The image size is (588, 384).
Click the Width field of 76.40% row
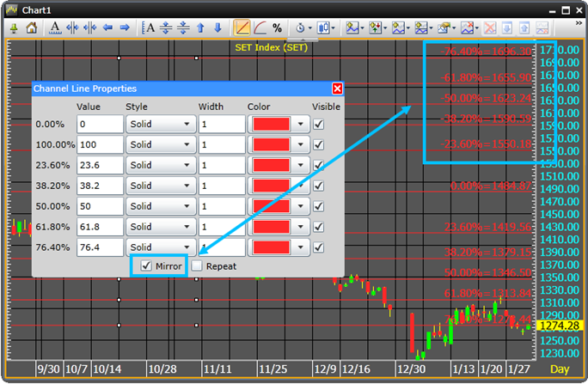(x=221, y=247)
